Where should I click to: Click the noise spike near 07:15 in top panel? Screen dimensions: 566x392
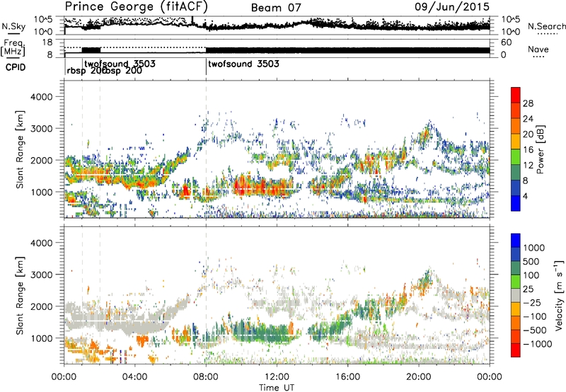click(x=192, y=21)
